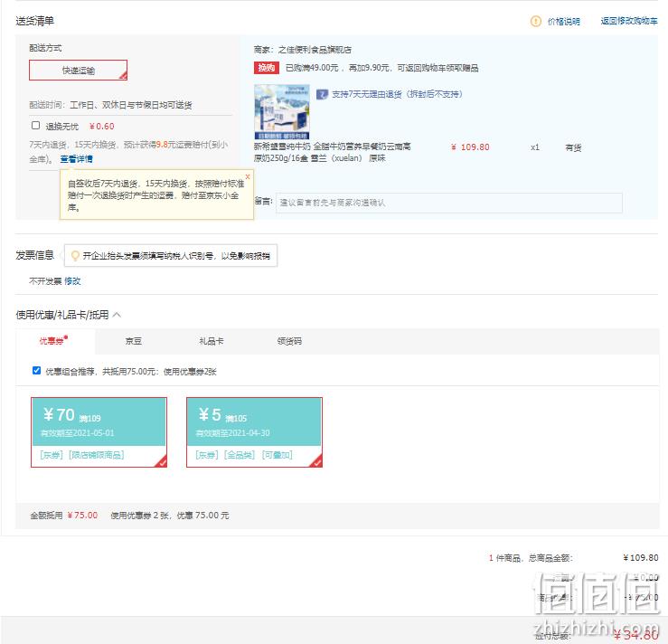Go back via 返回修改购物车 link
Viewport: 668px width, 644px height.
pos(629,21)
